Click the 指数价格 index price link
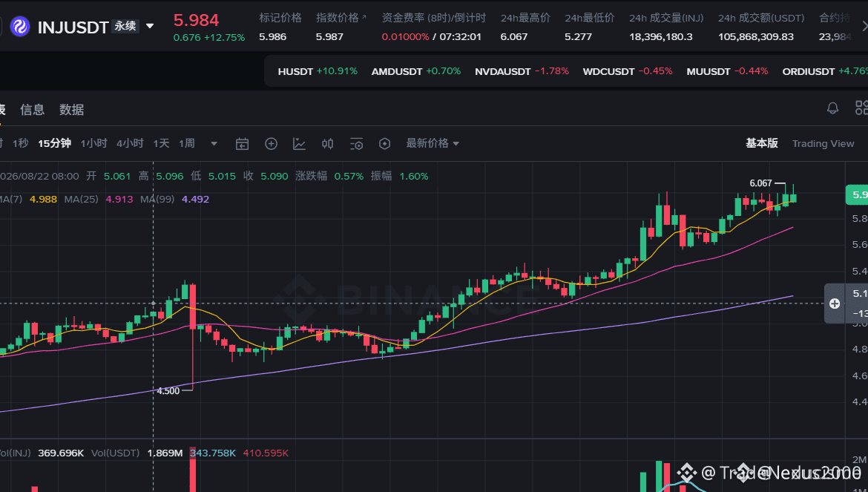The width and height of the screenshot is (868, 492). (x=341, y=18)
